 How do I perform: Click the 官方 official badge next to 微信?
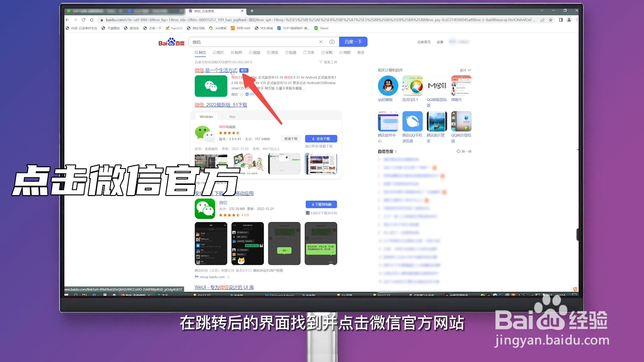point(244,70)
